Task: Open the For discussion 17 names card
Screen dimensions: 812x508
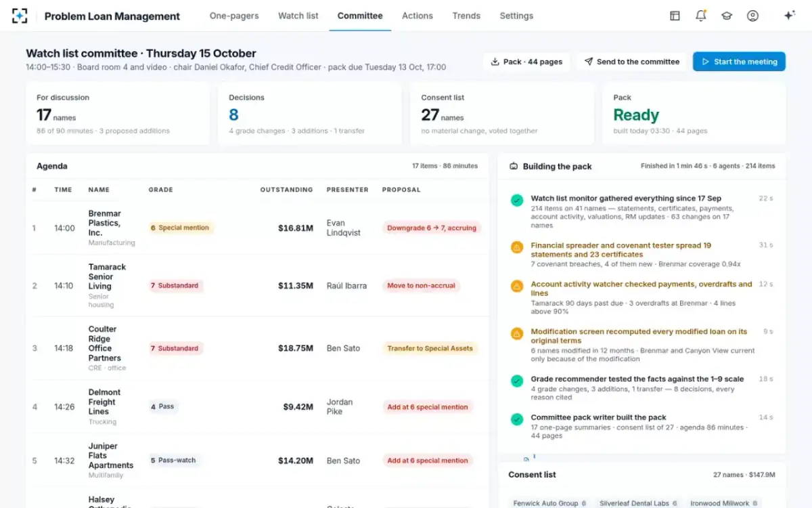Action: coord(118,114)
